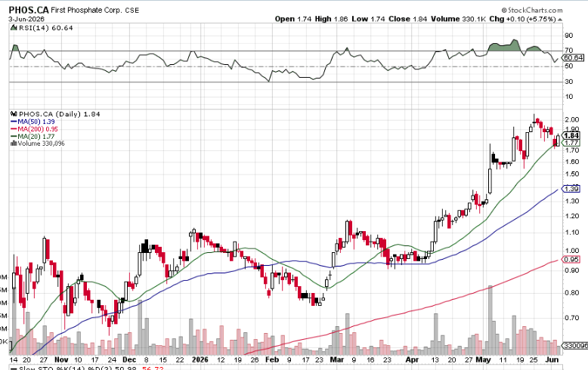Click the 15 date label after Dec
The width and height of the screenshot is (588, 370).
(x=162, y=359)
